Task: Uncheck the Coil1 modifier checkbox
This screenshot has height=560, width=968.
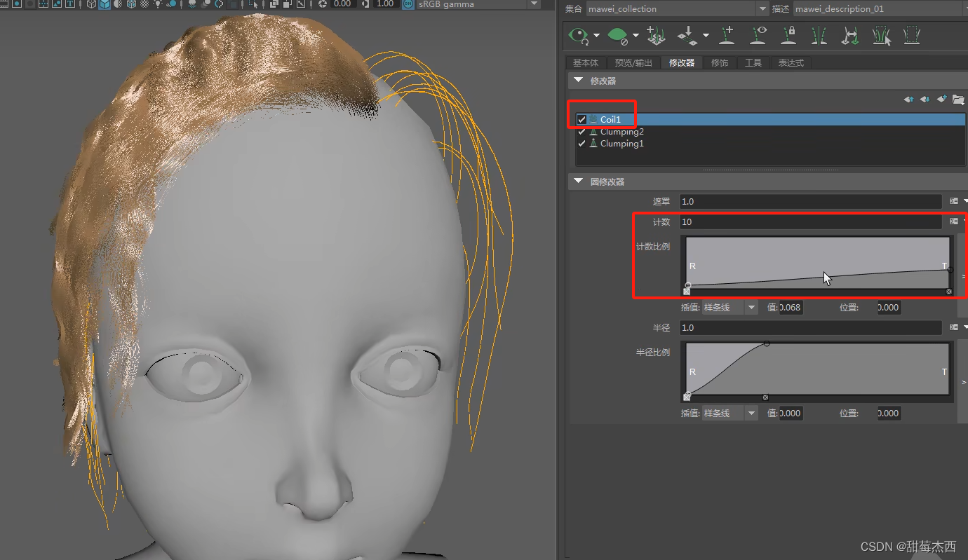Action: tap(581, 119)
